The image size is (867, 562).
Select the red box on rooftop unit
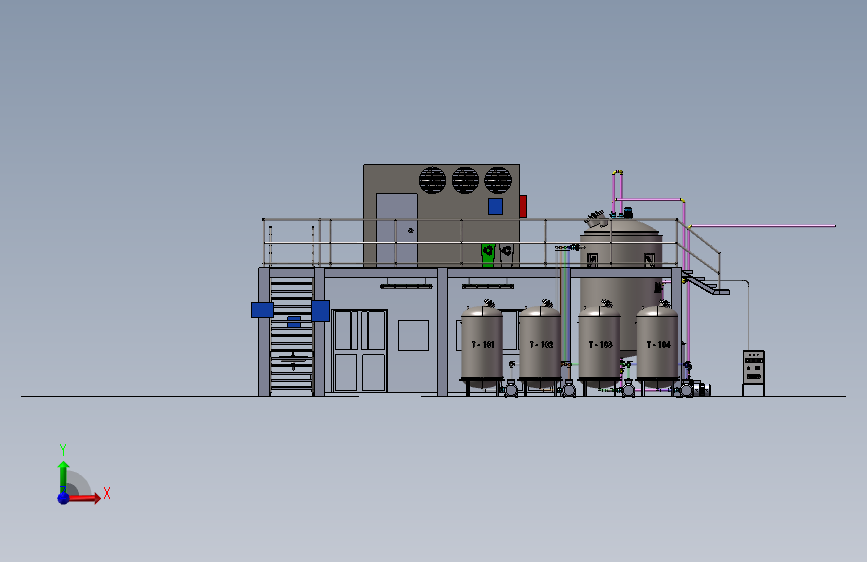[523, 206]
